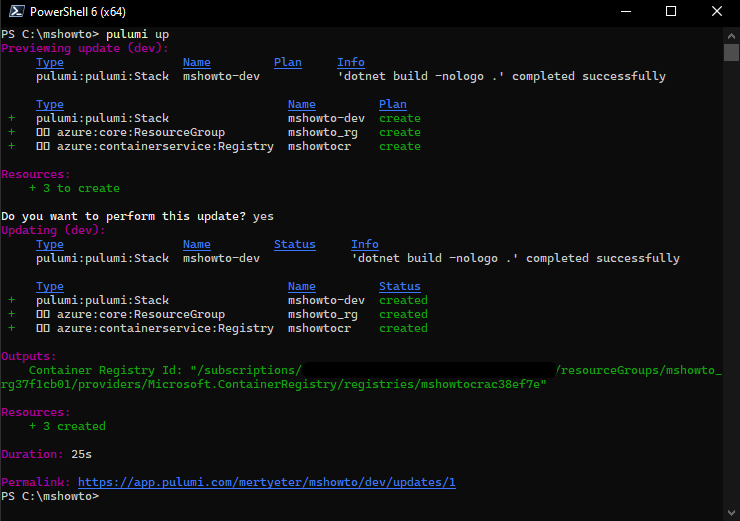Click 'create' next to mshowtocr registry
Screen dimensions: 740x521
tap(400, 146)
